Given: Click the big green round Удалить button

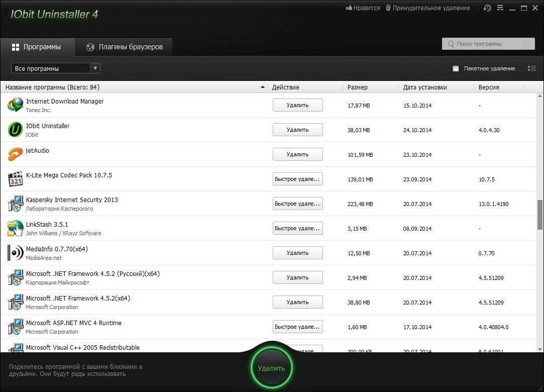Looking at the screenshot, I should [271, 367].
